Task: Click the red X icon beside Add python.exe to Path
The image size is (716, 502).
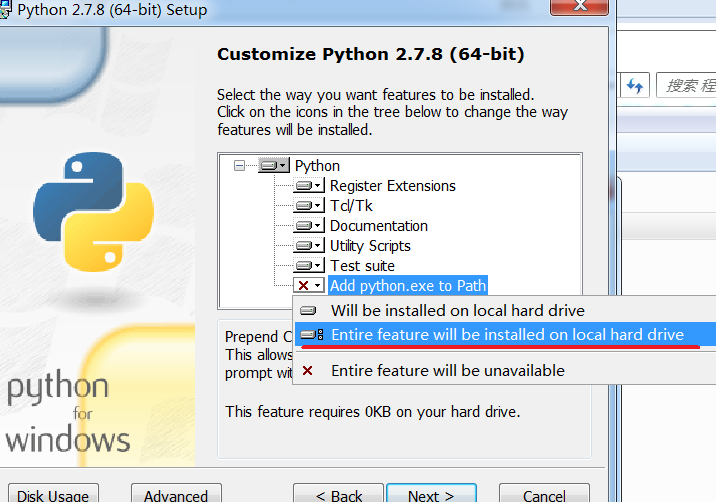Action: tap(309, 285)
